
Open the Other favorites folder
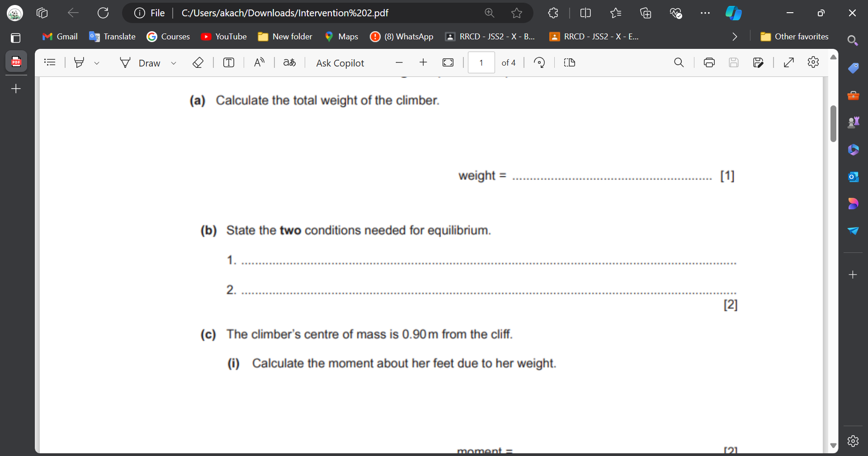pyautogui.click(x=794, y=37)
